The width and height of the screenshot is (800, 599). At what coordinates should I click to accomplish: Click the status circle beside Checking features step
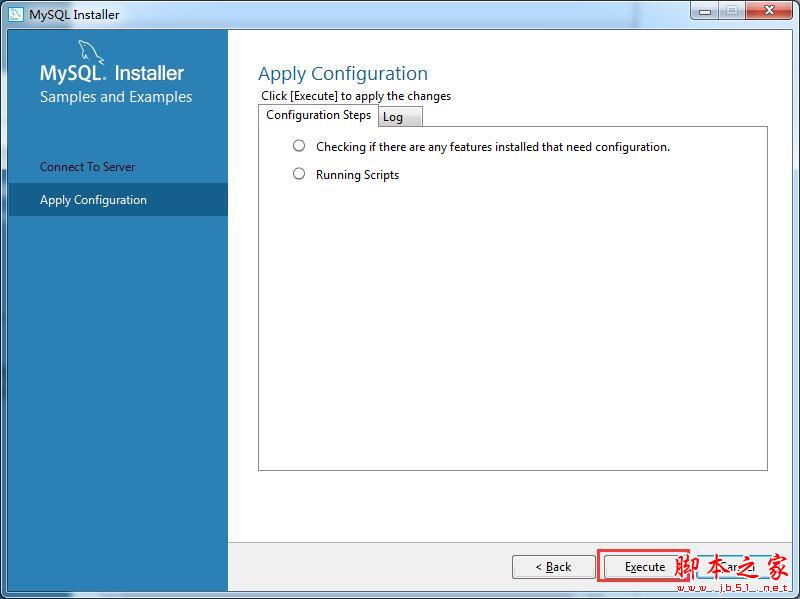[299, 146]
